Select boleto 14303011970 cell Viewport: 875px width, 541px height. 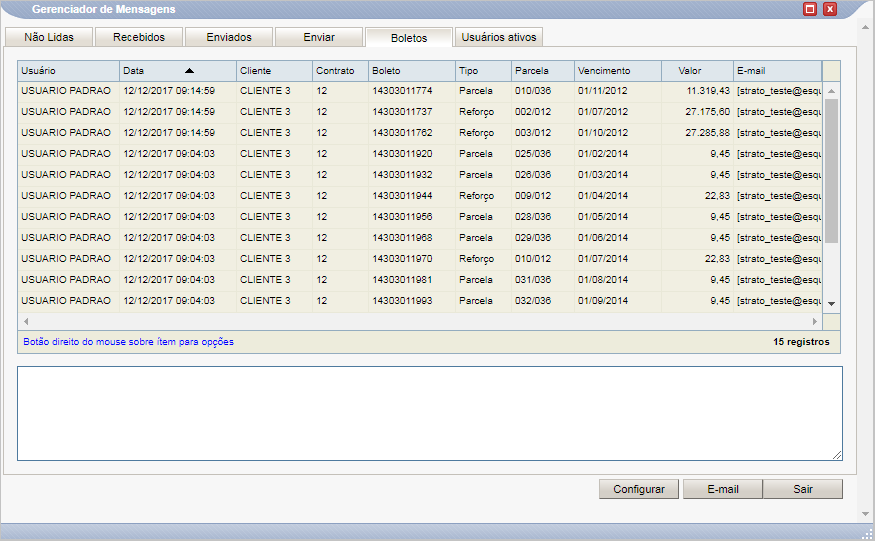[x=412, y=258]
